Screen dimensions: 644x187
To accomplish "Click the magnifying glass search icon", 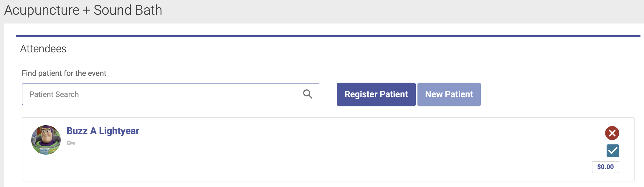I will [x=308, y=94].
